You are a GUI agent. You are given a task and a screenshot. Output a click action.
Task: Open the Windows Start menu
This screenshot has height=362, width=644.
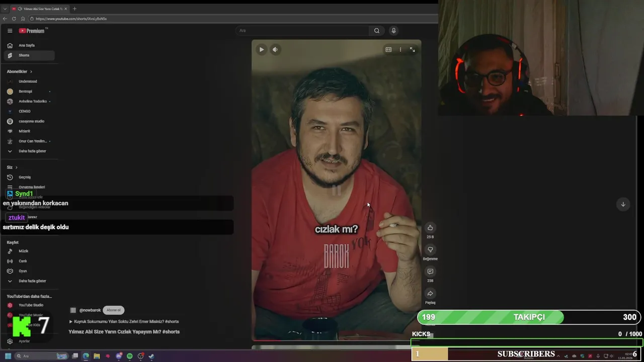click(8, 356)
